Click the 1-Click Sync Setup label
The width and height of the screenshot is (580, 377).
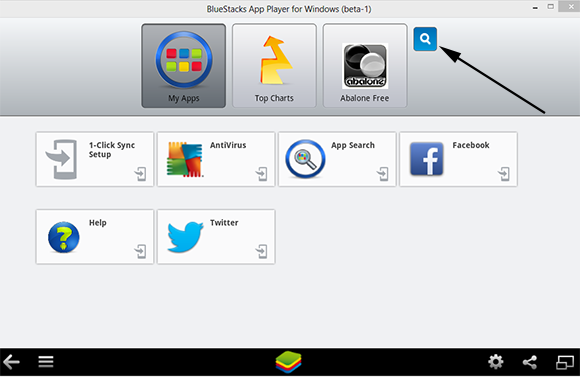click(112, 150)
